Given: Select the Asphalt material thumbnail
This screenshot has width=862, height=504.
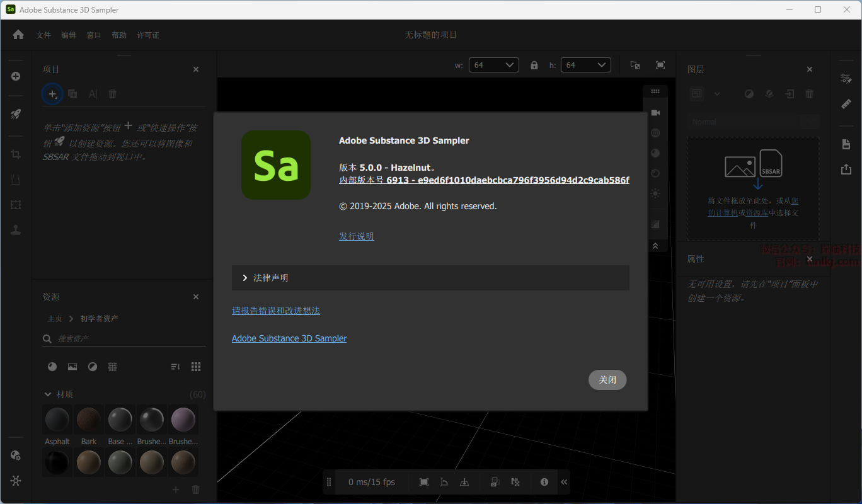Looking at the screenshot, I should click(57, 420).
